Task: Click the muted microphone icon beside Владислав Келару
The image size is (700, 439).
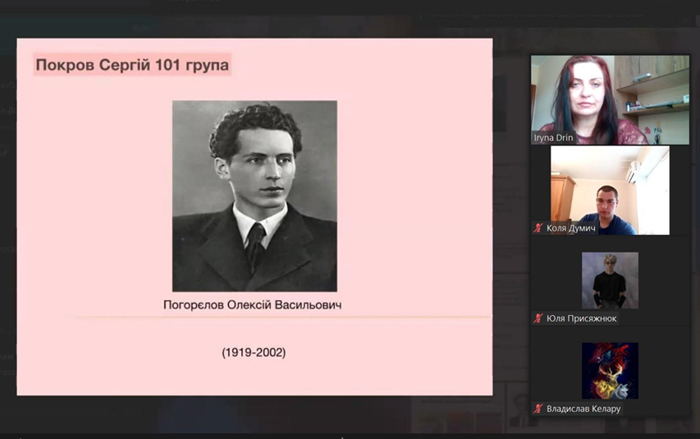Action: [x=538, y=409]
